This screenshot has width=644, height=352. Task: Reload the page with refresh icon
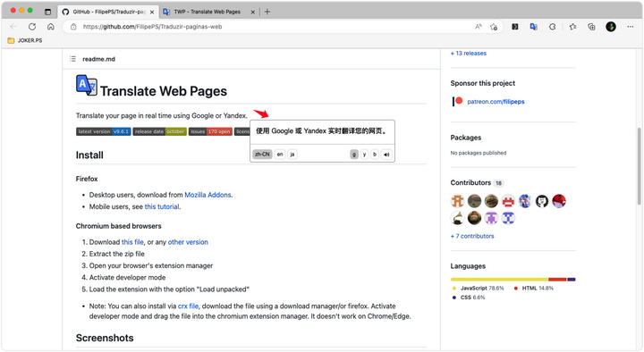coord(32,27)
